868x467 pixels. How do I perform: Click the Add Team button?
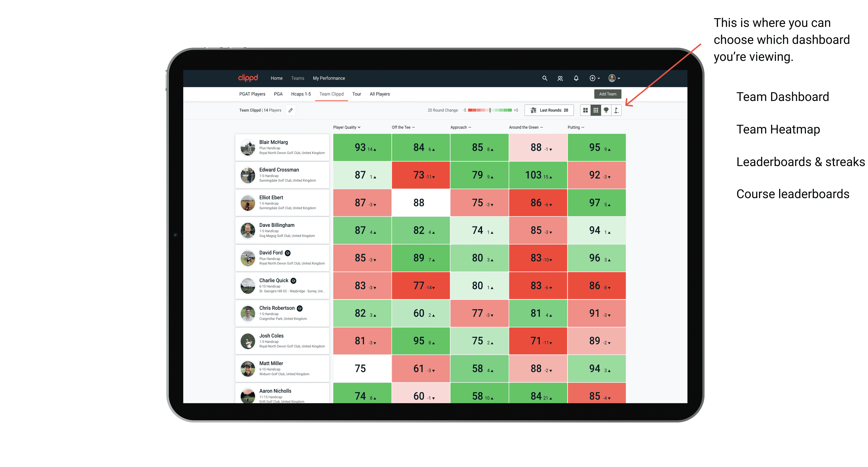pos(608,94)
